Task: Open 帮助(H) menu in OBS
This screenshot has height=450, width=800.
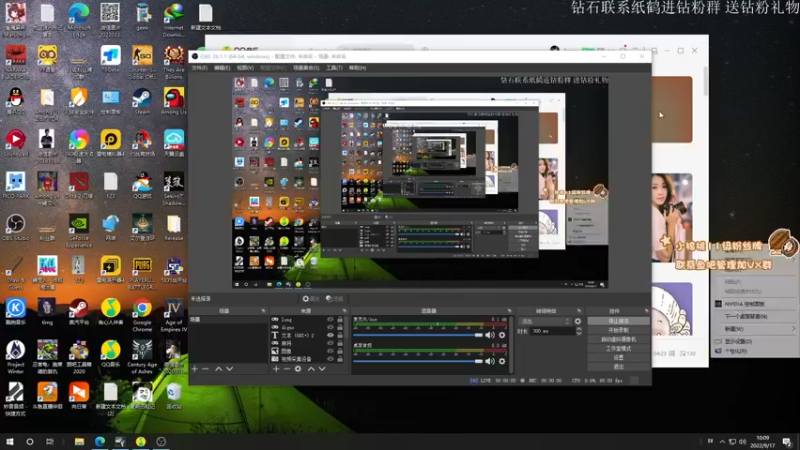Action: point(357,68)
